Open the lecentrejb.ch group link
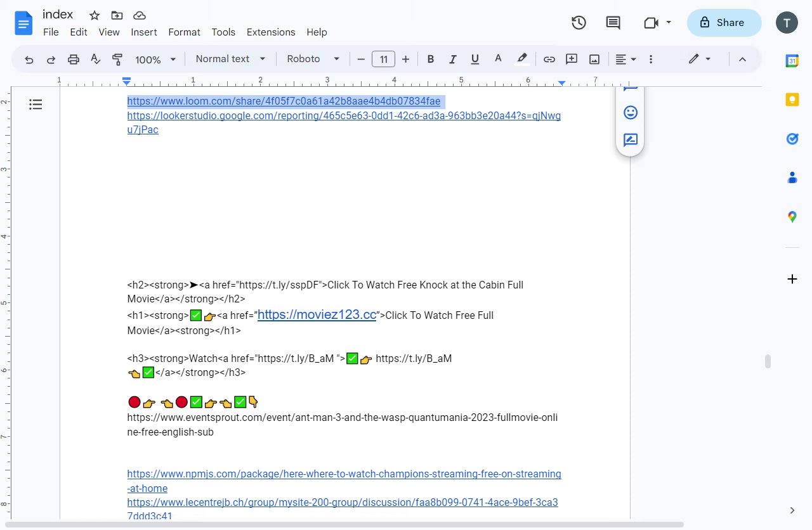812x530 pixels. coord(343,509)
